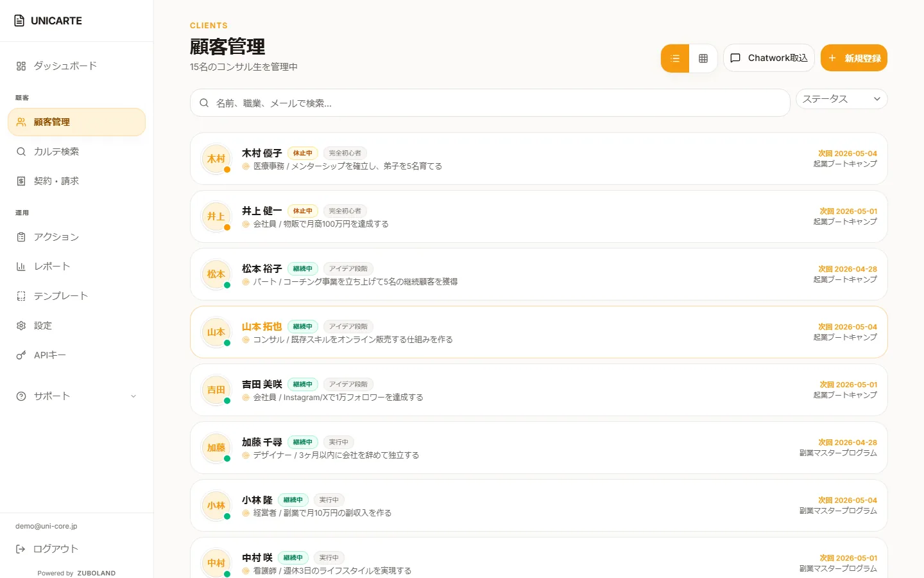The width and height of the screenshot is (924, 578).
Task: Switch to grid view
Action: (x=703, y=58)
